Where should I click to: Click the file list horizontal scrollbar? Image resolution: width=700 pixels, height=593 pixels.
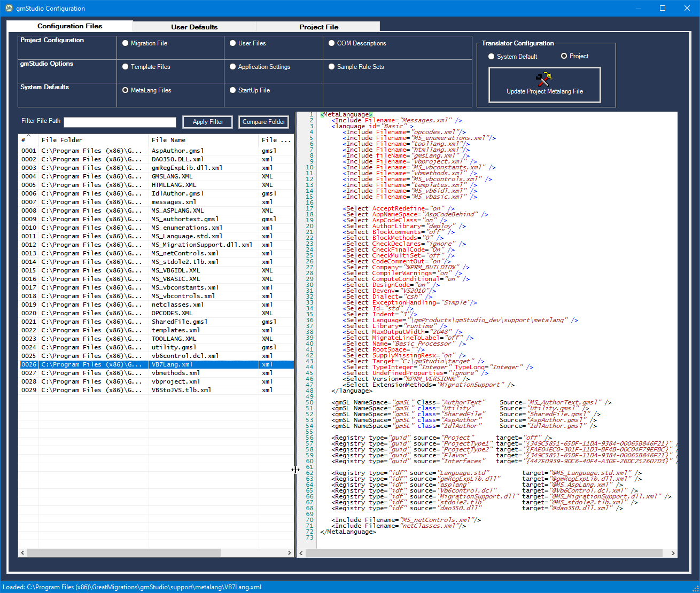pyautogui.click(x=123, y=552)
